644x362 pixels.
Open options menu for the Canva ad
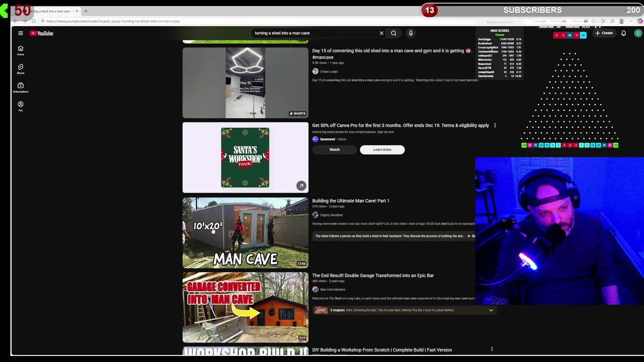495,125
